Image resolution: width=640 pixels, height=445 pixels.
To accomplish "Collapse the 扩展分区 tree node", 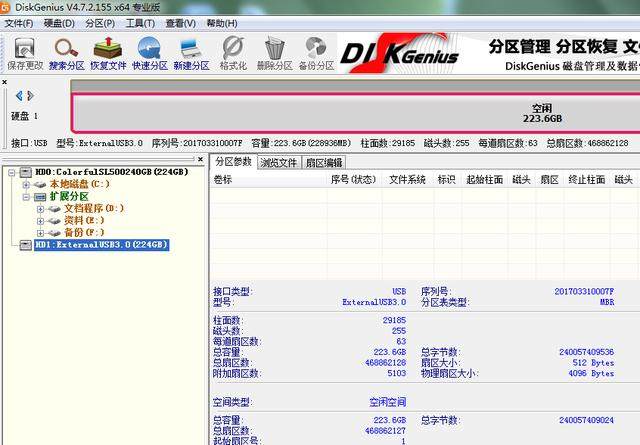I will pos(27,197).
